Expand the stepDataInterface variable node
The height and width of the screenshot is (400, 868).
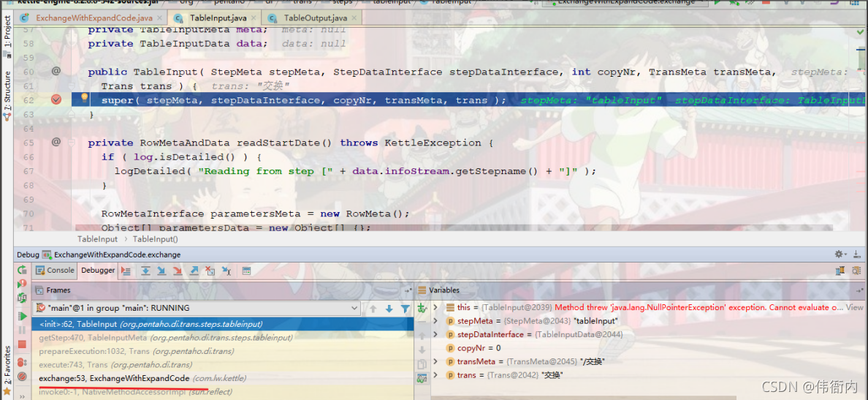pyautogui.click(x=435, y=335)
